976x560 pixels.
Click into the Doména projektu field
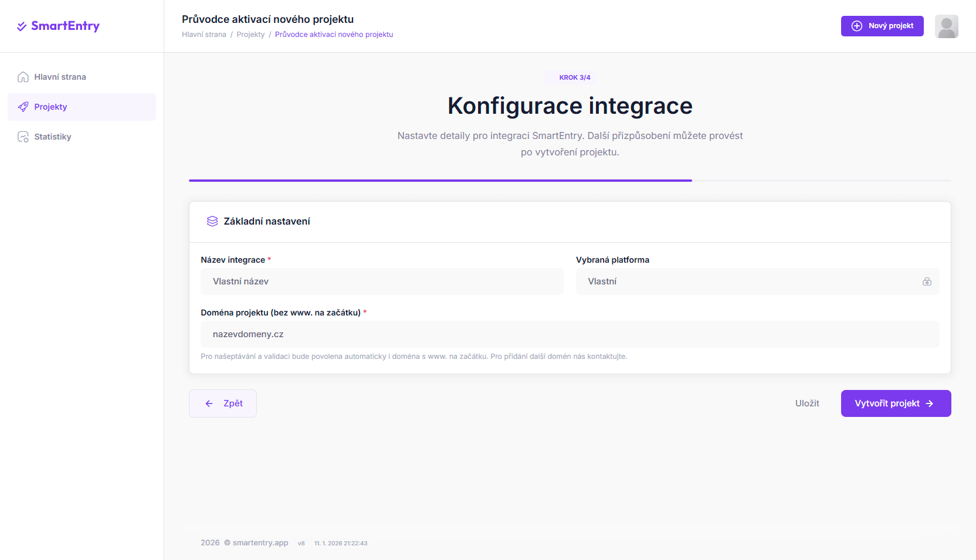(570, 334)
